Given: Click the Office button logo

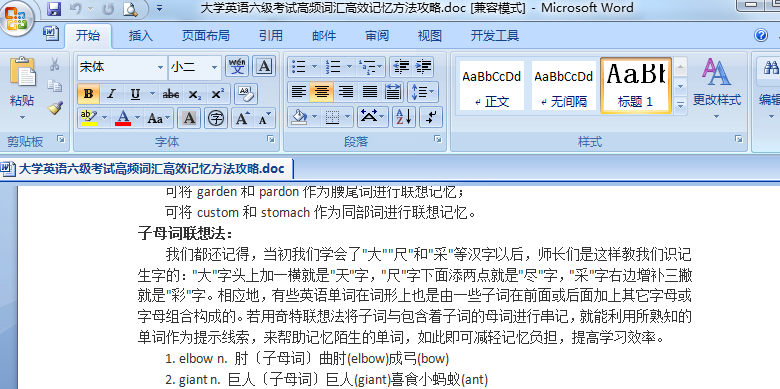Looking at the screenshot, I should [17, 19].
